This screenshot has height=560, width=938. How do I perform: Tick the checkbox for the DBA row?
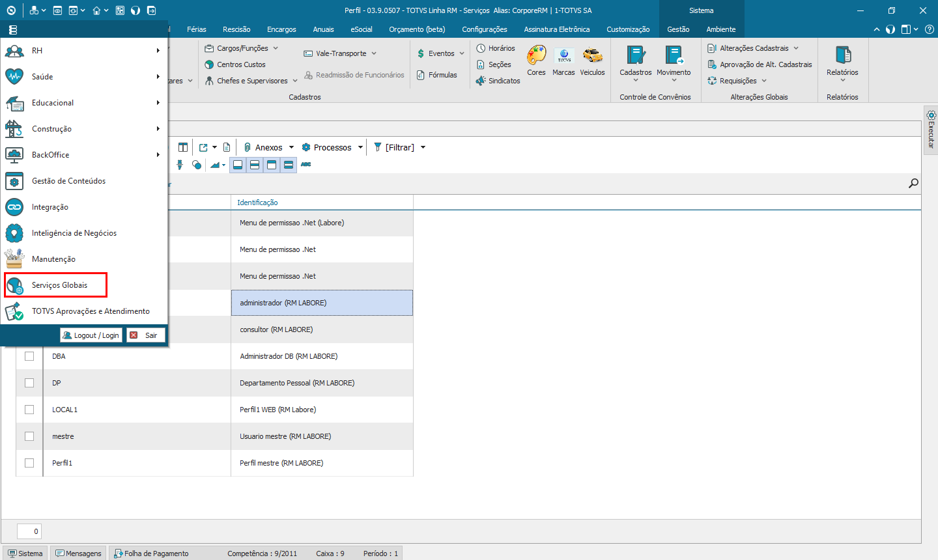pyautogui.click(x=29, y=356)
